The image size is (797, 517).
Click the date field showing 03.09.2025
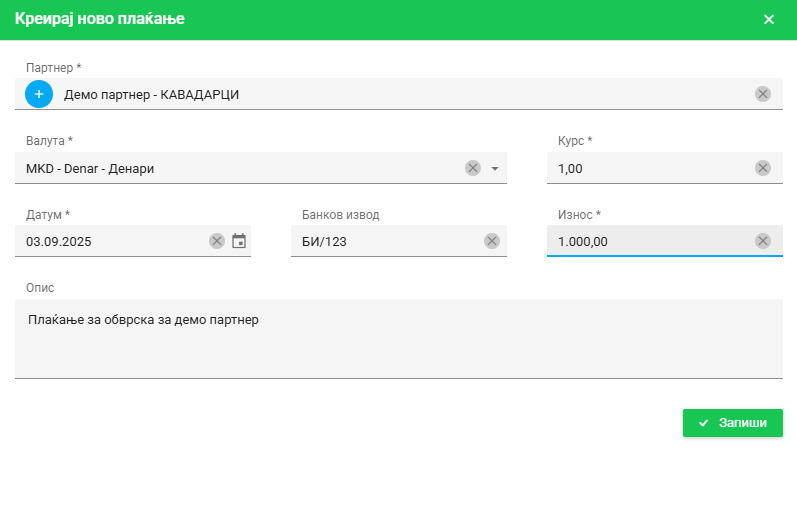point(110,241)
